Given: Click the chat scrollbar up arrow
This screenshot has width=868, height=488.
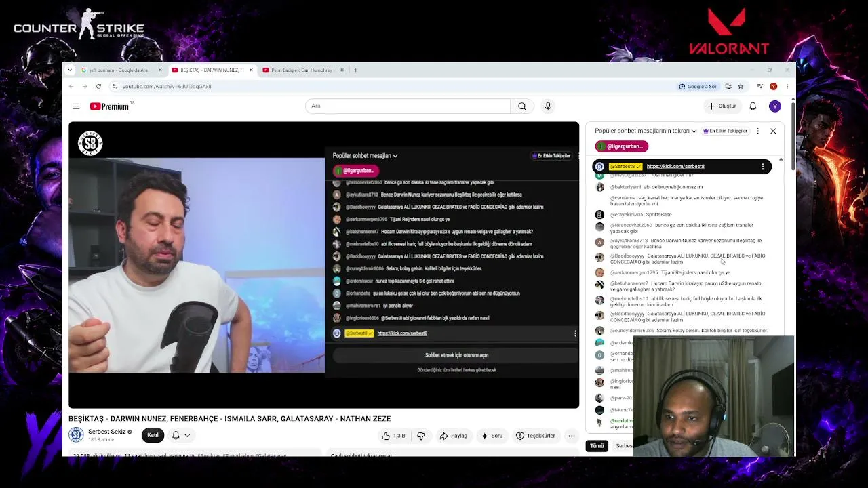Looking at the screenshot, I should coord(781,160).
